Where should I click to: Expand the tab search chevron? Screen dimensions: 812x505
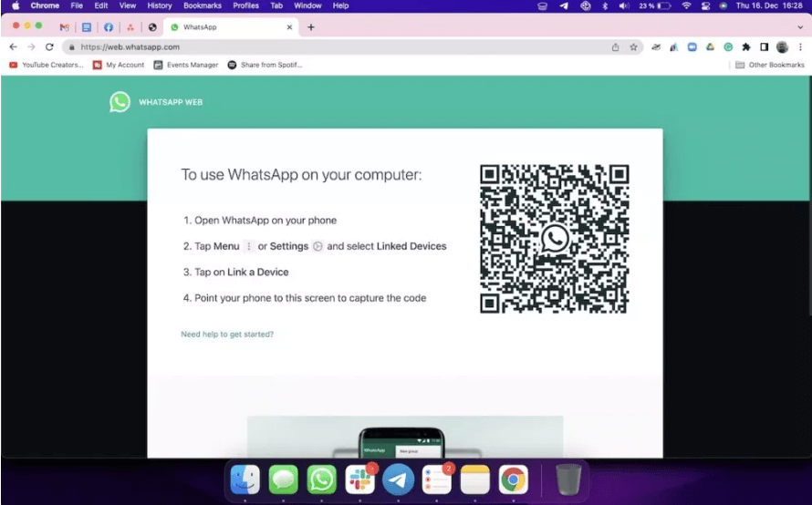pyautogui.click(x=800, y=27)
